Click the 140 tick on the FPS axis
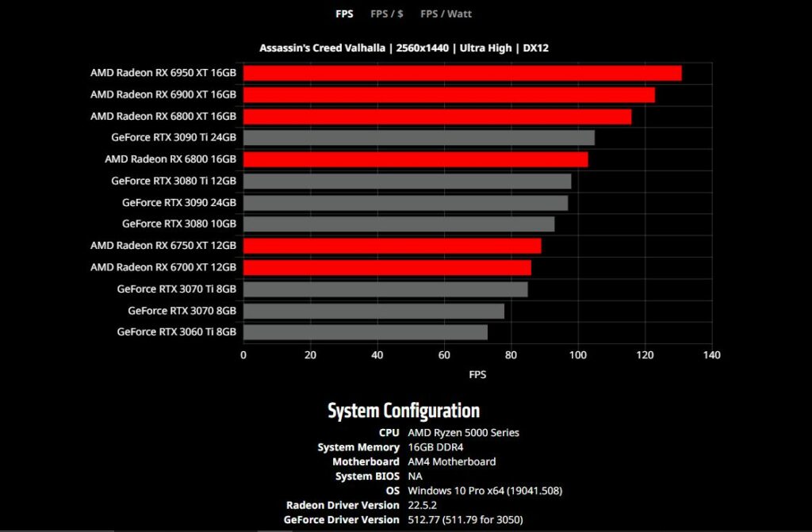Image resolution: width=812 pixels, height=532 pixels. 711,355
